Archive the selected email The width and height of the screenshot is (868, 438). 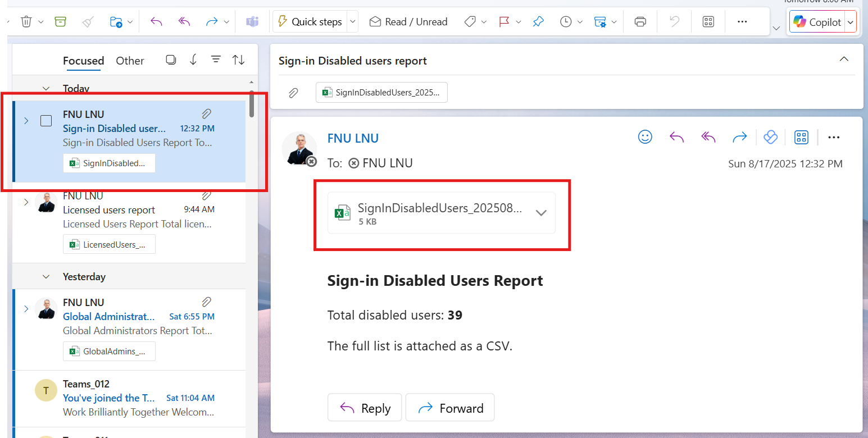point(60,22)
